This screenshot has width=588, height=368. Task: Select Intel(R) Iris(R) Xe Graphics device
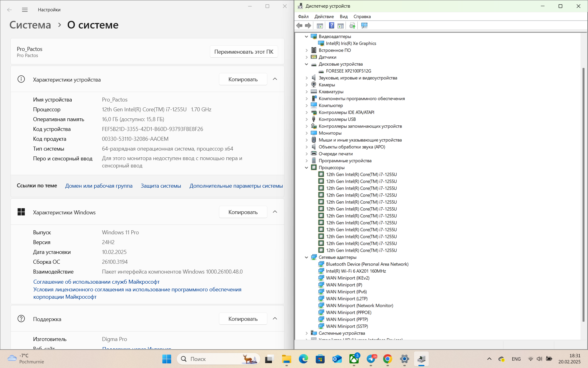(x=351, y=44)
